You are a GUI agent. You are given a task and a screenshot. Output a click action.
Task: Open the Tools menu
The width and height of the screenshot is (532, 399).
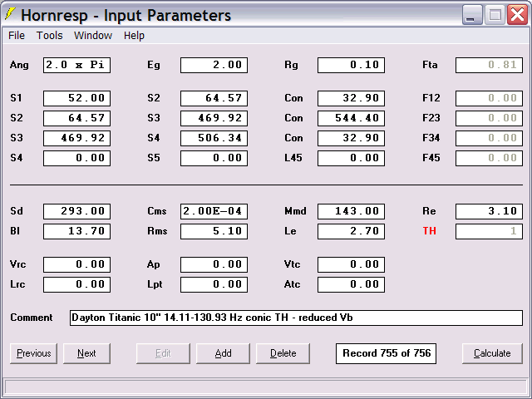[x=50, y=35]
